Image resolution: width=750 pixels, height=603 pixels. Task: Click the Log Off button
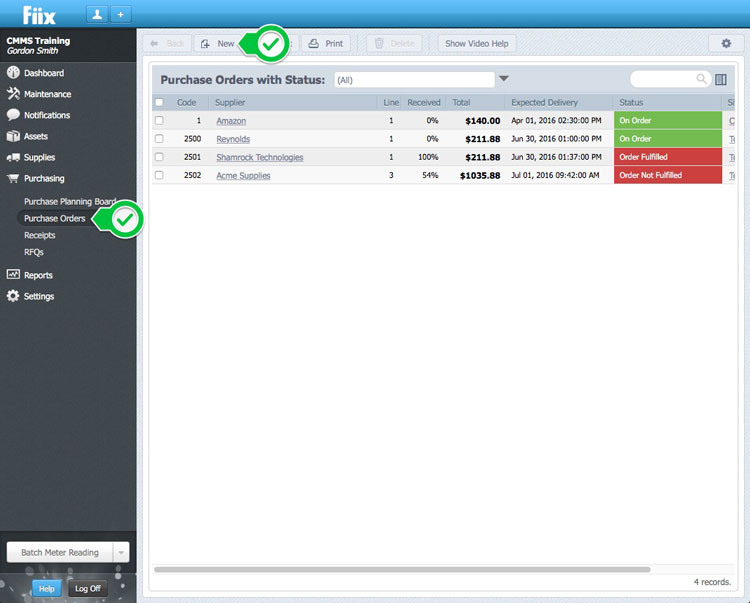tap(88, 589)
